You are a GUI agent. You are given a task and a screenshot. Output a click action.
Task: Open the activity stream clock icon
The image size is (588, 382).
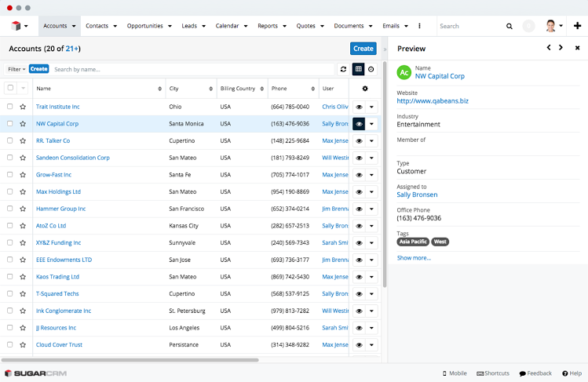pyautogui.click(x=371, y=69)
